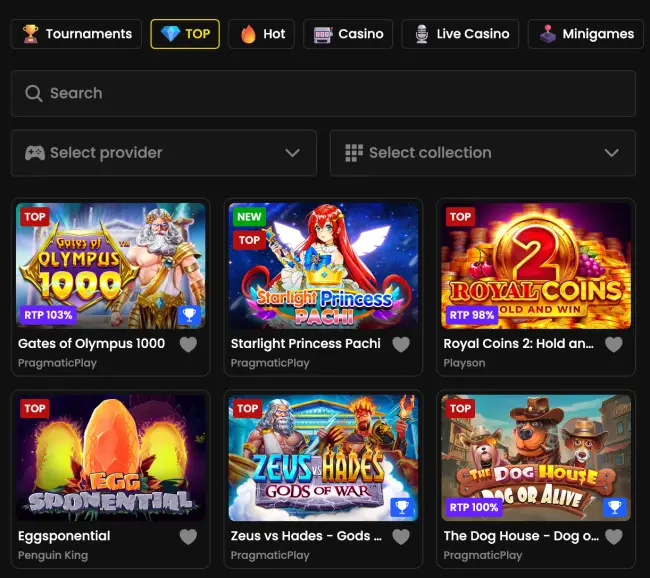Switch to the Hot tab

pos(262,34)
